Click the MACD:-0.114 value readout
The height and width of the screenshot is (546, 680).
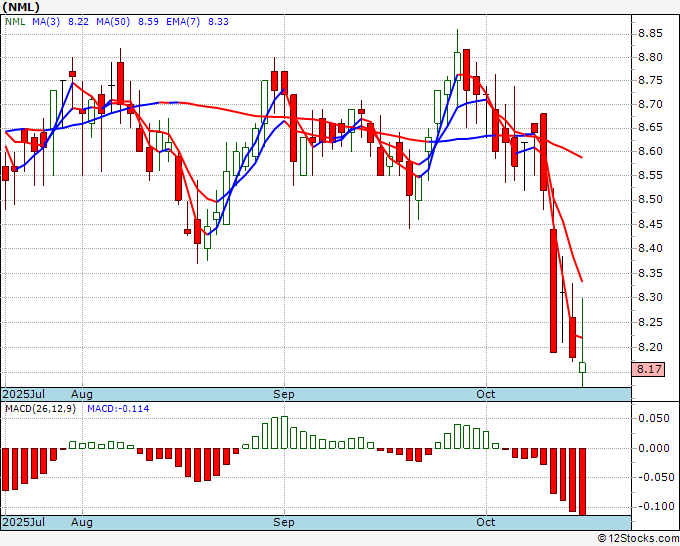pos(118,409)
